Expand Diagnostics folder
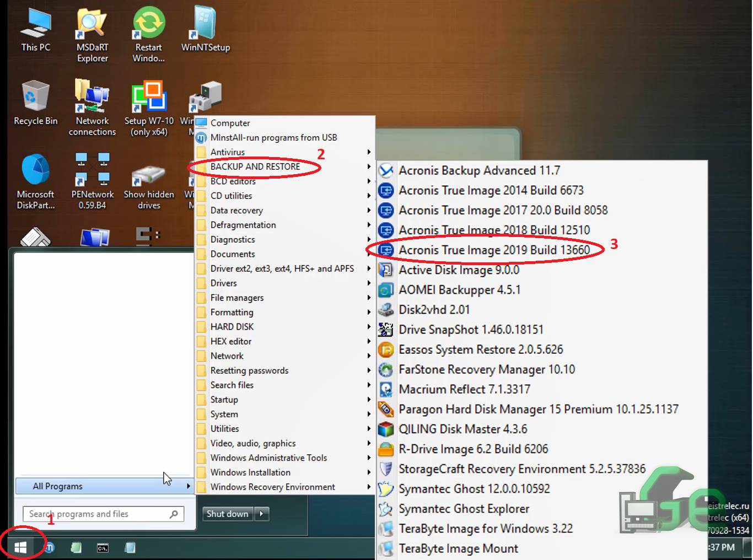 [x=284, y=239]
